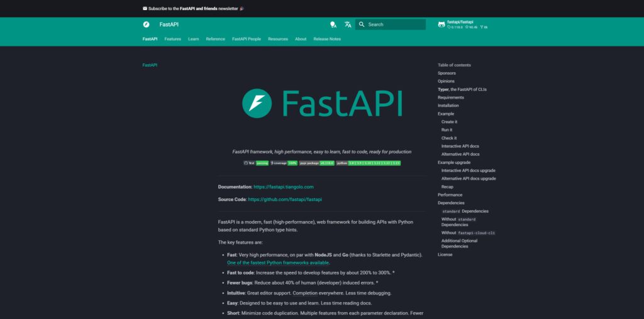The width and height of the screenshot is (644, 319).
Task: Open the Release Notes tab
Action: (327, 39)
